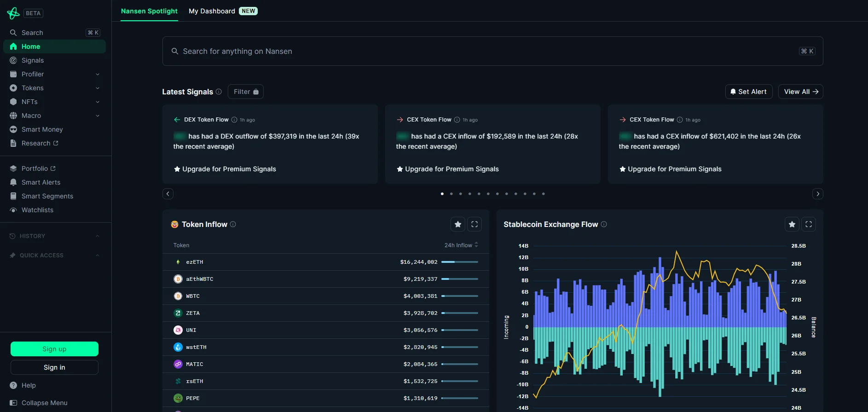Click the Nansen logo icon
This screenshot has width=868, height=412.
coord(13,13)
